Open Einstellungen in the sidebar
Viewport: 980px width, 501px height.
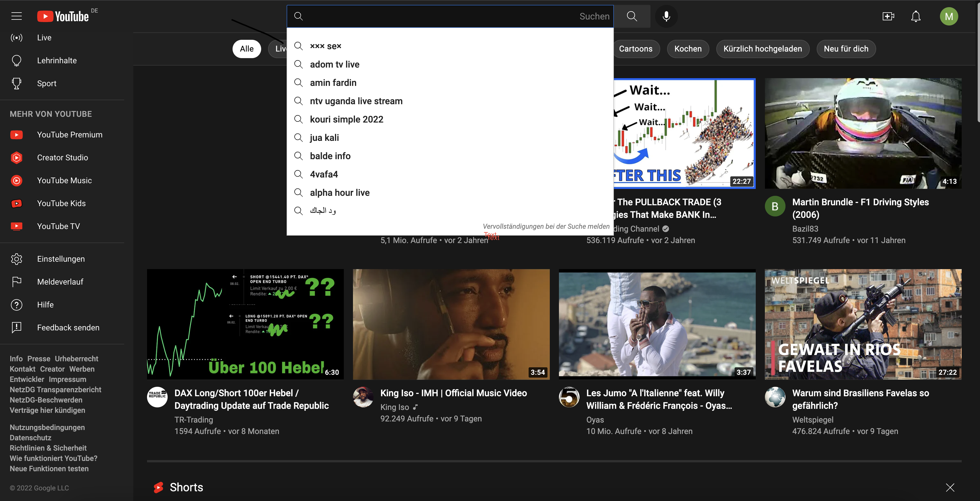(61, 259)
